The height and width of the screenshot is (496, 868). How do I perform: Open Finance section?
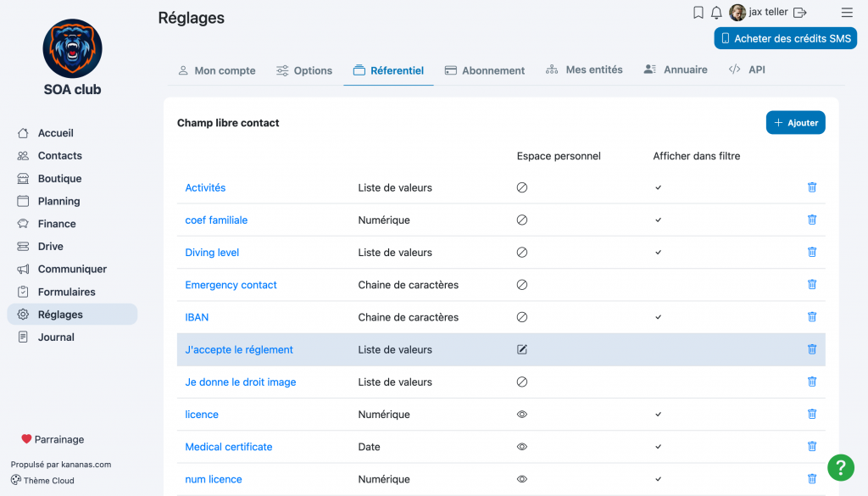tap(72, 224)
